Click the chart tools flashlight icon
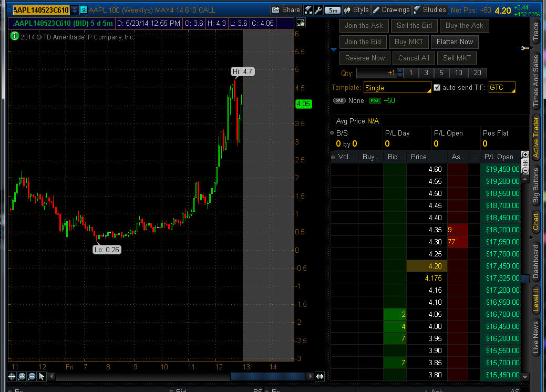Image resolution: width=546 pixels, height=392 pixels. click(308, 10)
